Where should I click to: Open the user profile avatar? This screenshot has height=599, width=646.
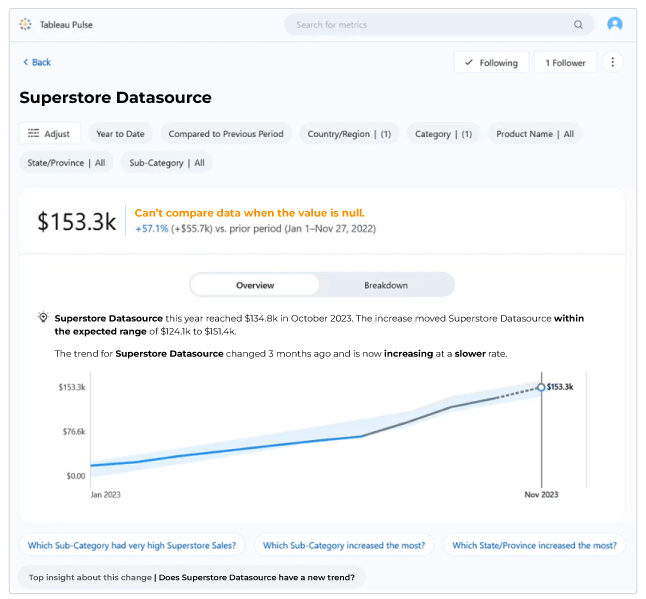click(615, 24)
